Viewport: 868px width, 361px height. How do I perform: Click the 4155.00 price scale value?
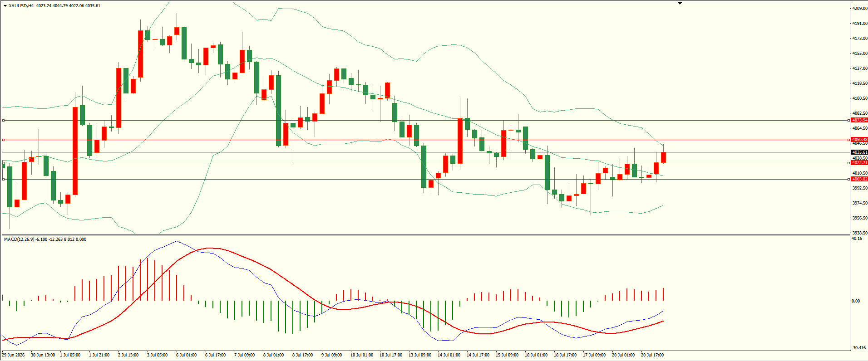860,54
